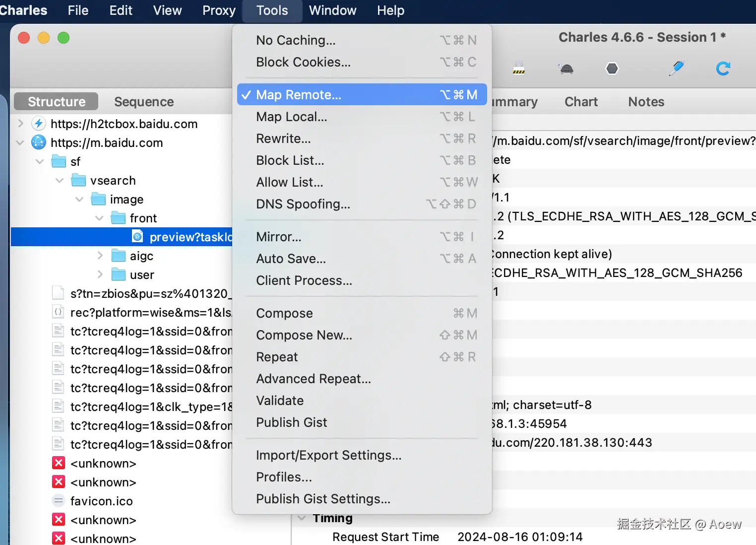Collapse the front folder node
The image size is (756, 545).
click(x=99, y=218)
